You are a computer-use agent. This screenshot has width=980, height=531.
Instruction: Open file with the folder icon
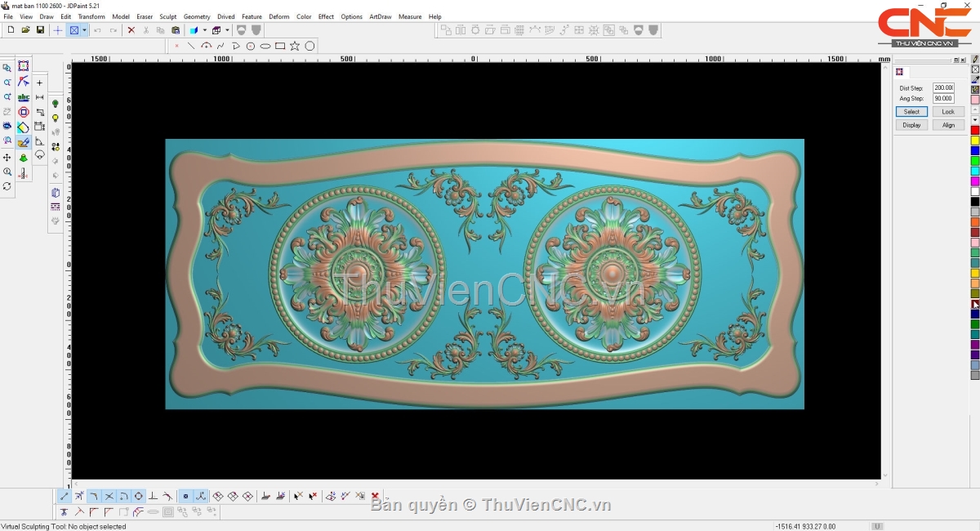(25, 30)
